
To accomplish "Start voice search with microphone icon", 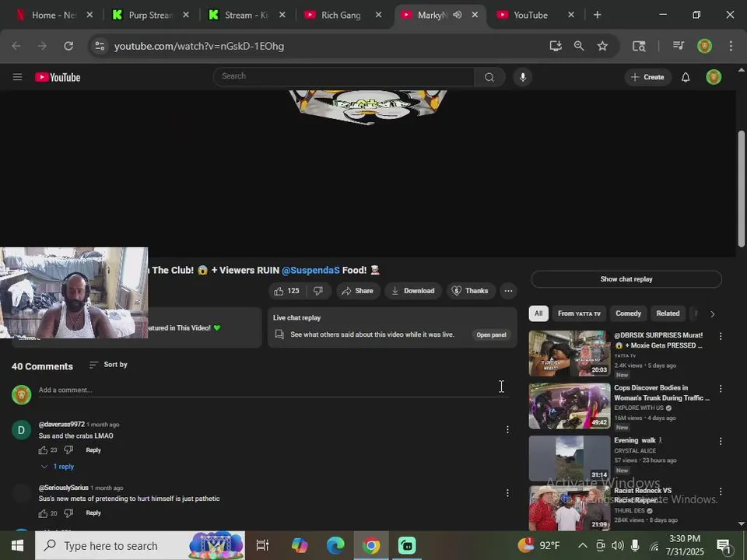I will [523, 77].
